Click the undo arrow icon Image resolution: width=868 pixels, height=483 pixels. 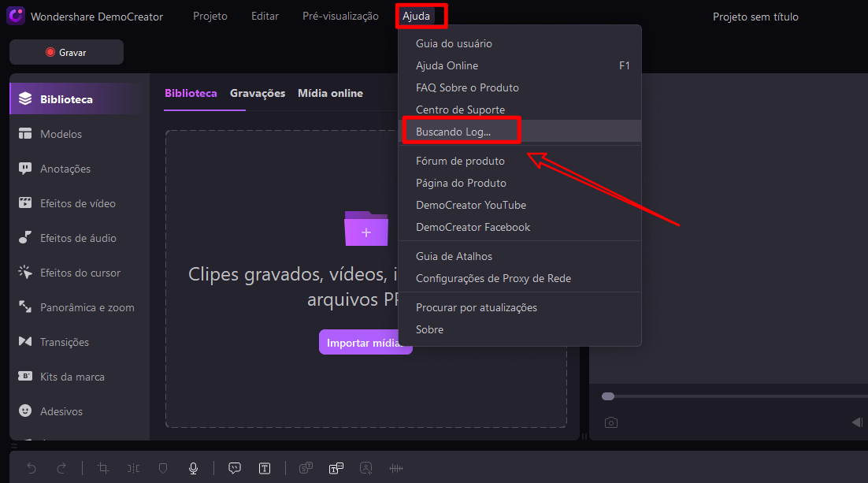pyautogui.click(x=32, y=468)
